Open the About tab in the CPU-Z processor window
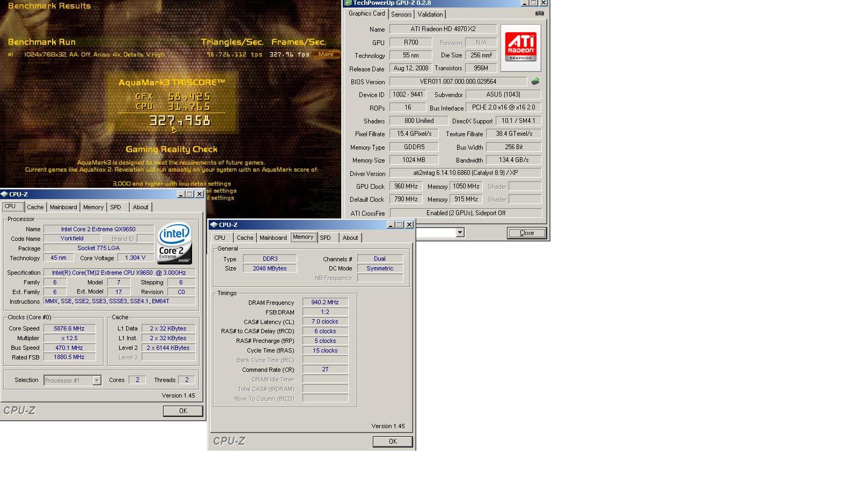Viewport: 868px width, 477px height. 141,207
